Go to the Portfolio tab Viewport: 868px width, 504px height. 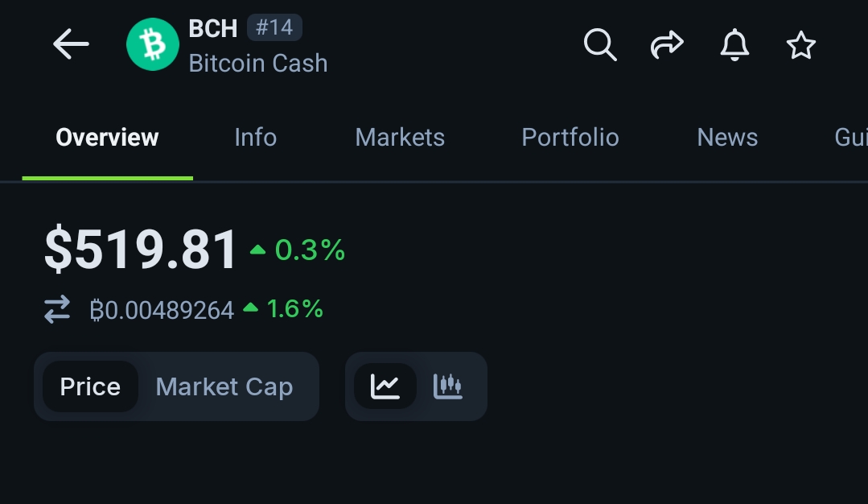click(x=570, y=138)
